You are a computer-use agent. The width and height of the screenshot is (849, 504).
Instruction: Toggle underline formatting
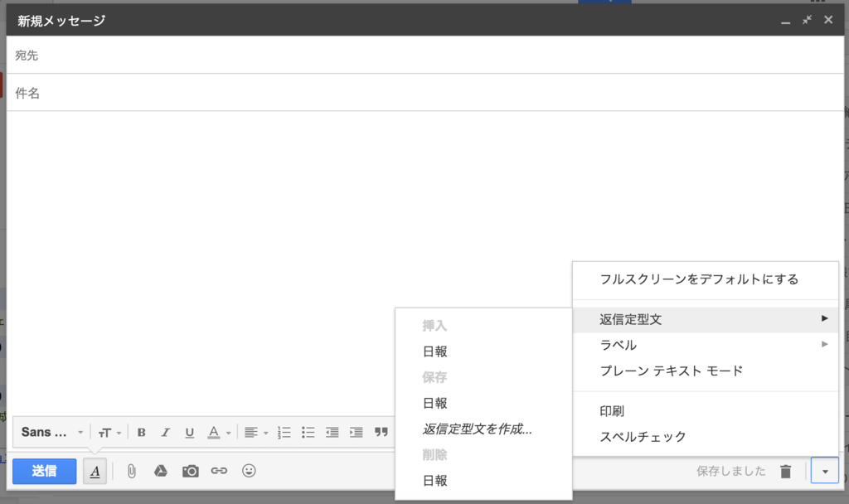[x=189, y=432]
